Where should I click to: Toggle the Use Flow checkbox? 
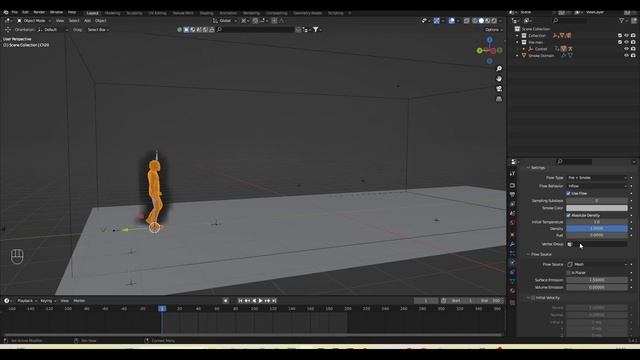568,193
